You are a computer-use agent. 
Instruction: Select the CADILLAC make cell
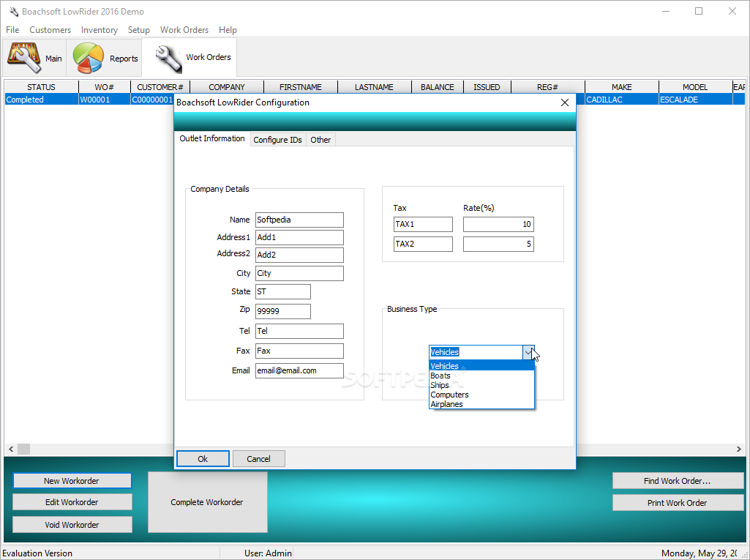tap(622, 100)
